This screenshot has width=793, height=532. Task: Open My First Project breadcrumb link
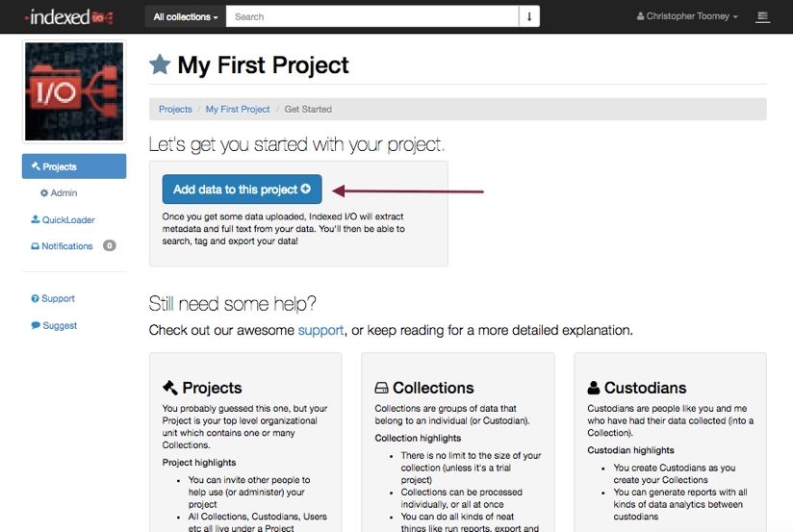point(238,110)
